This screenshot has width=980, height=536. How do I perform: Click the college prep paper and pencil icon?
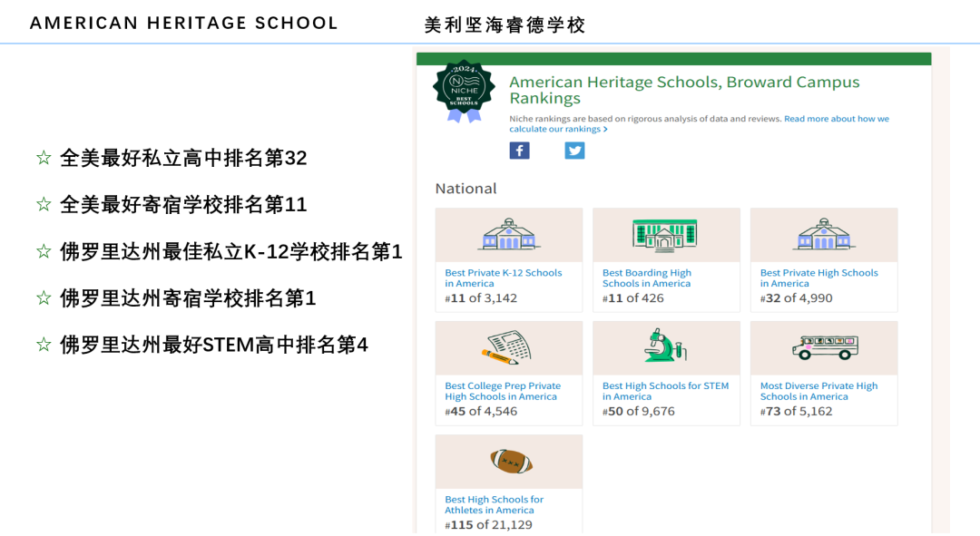click(507, 347)
